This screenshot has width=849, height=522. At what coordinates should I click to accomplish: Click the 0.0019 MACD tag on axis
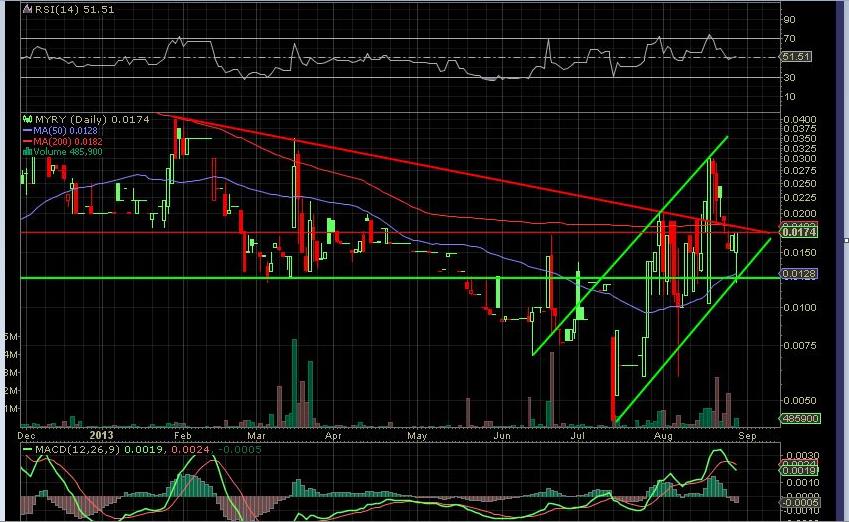click(799, 471)
